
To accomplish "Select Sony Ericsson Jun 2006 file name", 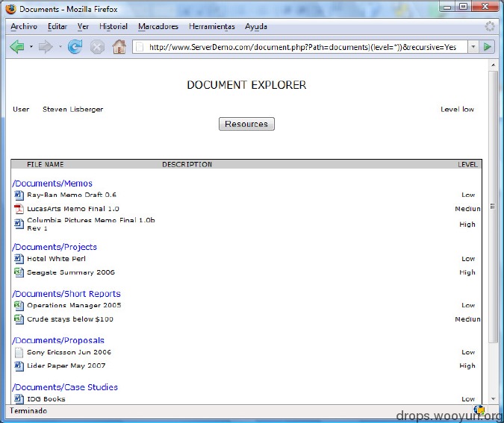I will [69, 352].
